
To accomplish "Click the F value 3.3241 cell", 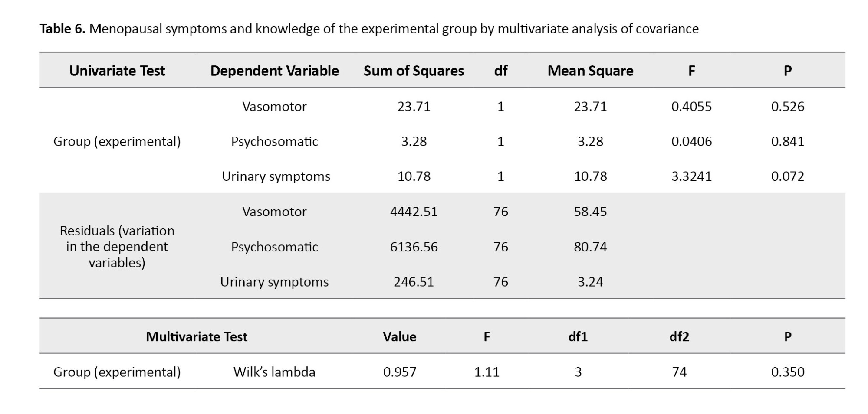I will coord(691,176).
